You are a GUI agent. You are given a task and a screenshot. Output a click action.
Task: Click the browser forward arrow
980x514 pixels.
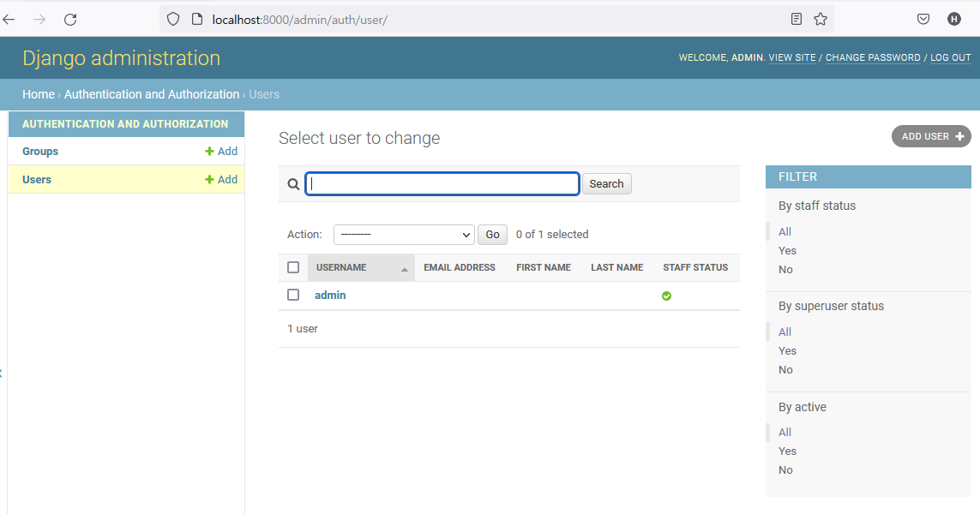click(x=39, y=20)
